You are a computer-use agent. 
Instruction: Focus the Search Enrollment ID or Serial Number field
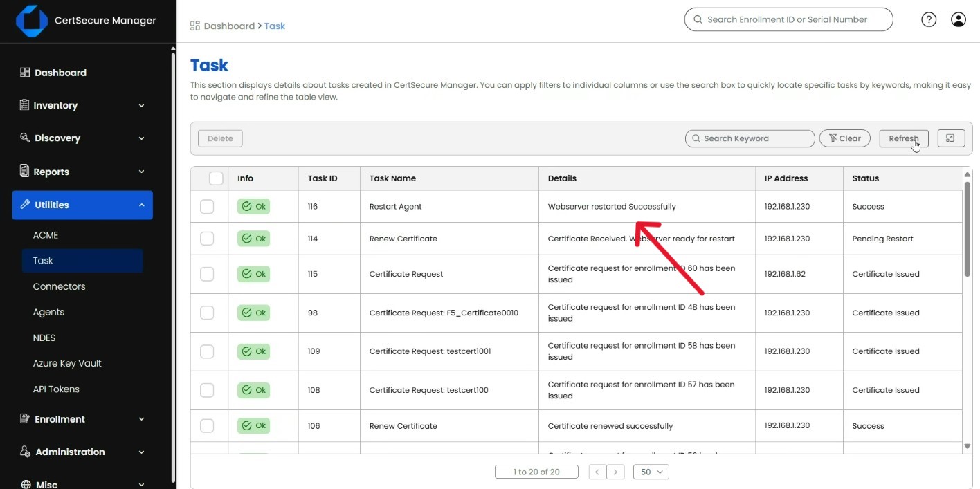[x=788, y=19]
